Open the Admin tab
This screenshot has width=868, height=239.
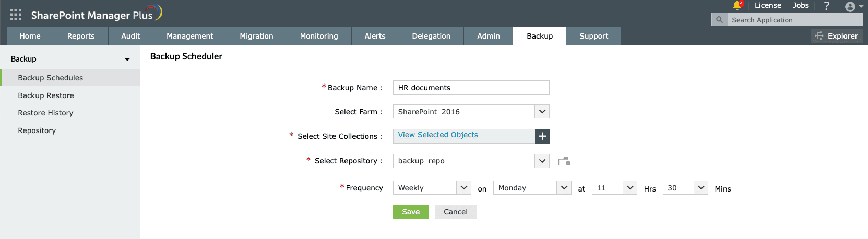click(489, 36)
